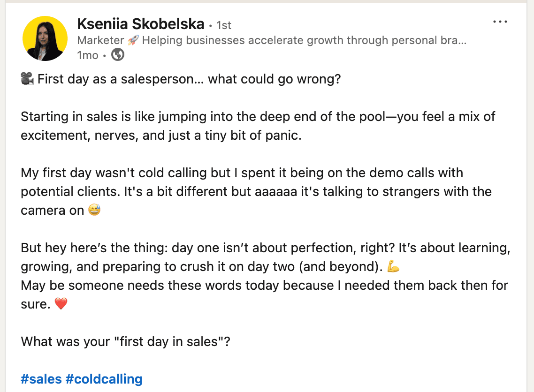Click the red heart emoji after "sure."
Screen dimensions: 534x392
pyautogui.click(x=61, y=304)
